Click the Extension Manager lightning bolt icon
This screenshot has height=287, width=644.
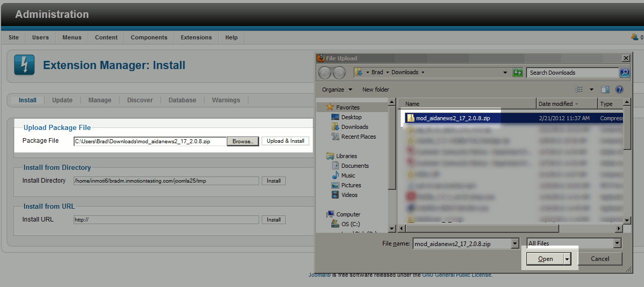[24, 65]
